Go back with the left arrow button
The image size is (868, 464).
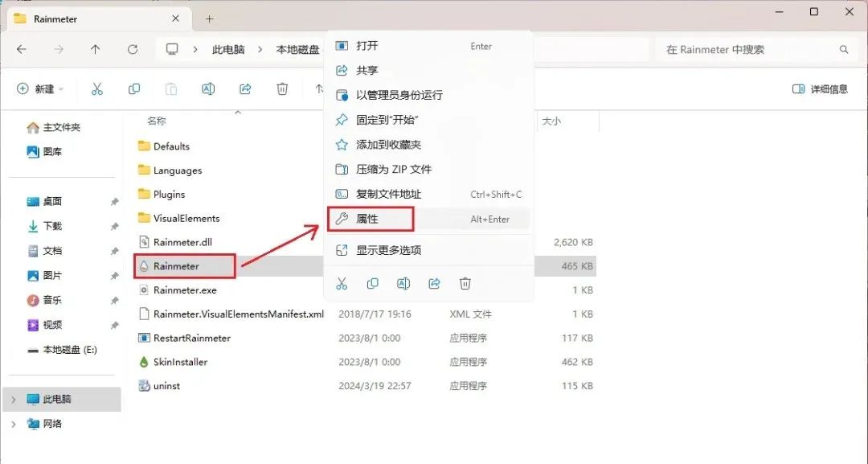point(22,49)
